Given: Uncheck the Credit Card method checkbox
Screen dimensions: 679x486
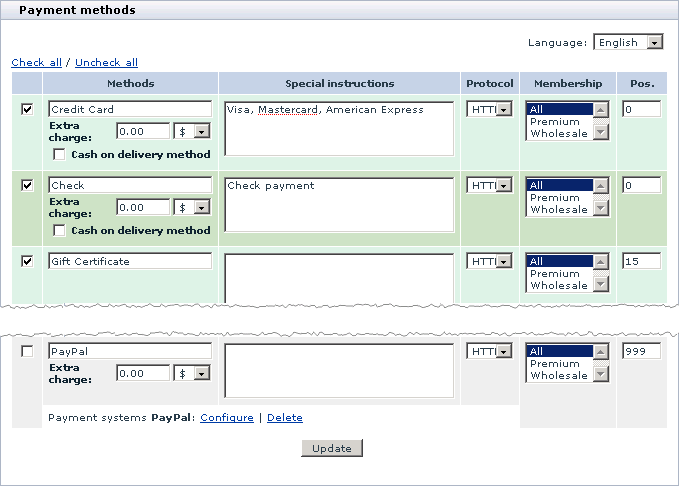Looking at the screenshot, I should tap(27, 109).
